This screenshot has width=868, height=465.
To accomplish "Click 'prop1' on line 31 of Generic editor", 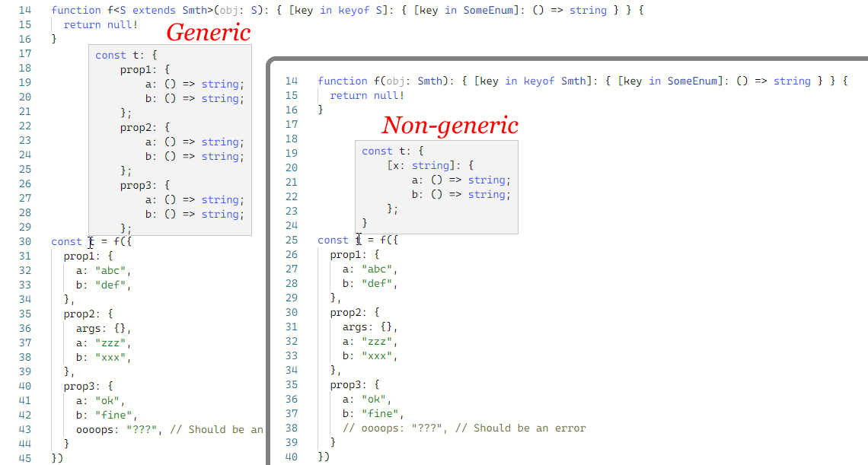I will coord(79,256).
